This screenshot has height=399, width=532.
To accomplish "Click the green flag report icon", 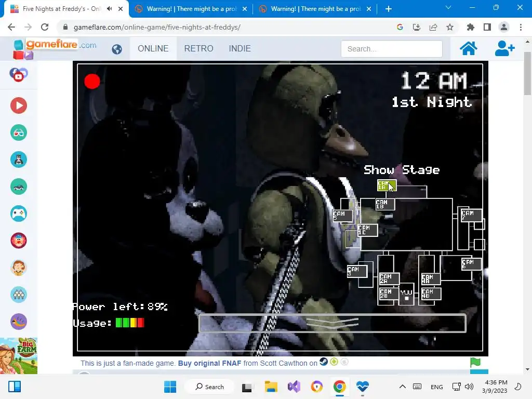I will click(x=475, y=363).
